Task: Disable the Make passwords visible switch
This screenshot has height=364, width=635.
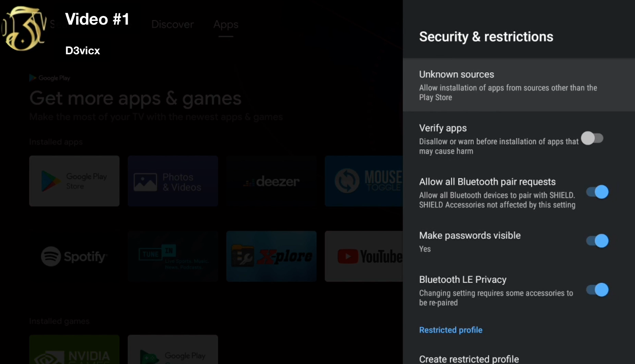Action: click(597, 241)
